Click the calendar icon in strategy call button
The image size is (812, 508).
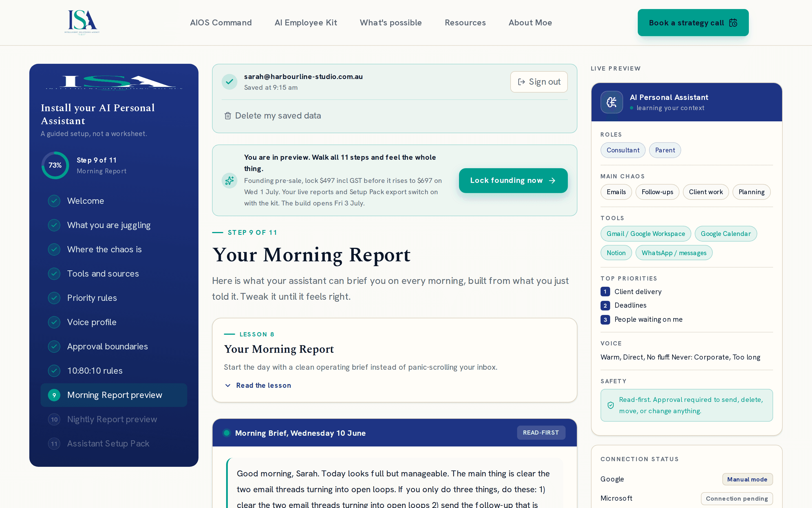[733, 23]
